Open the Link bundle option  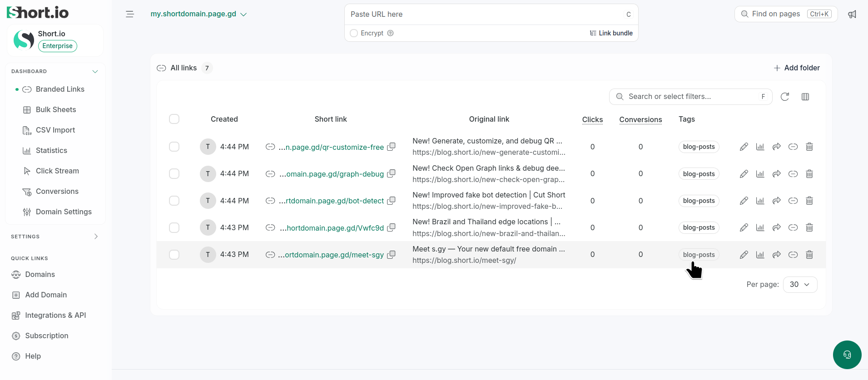coord(611,33)
